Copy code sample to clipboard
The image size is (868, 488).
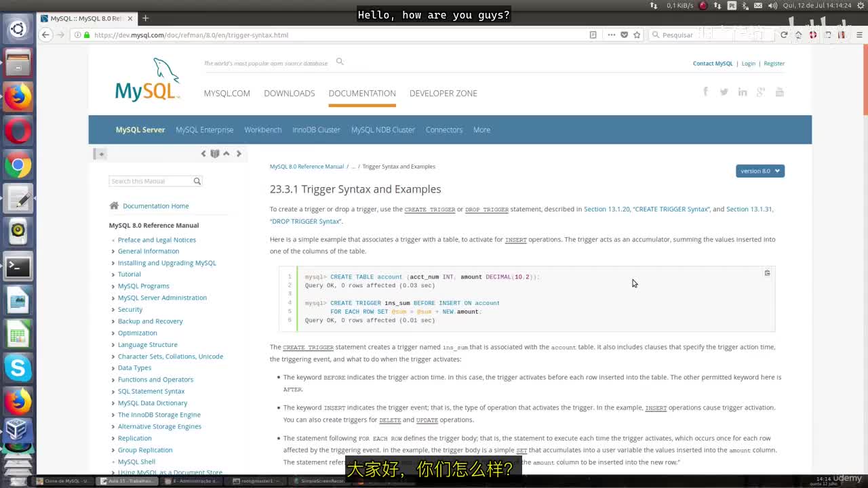tap(767, 273)
